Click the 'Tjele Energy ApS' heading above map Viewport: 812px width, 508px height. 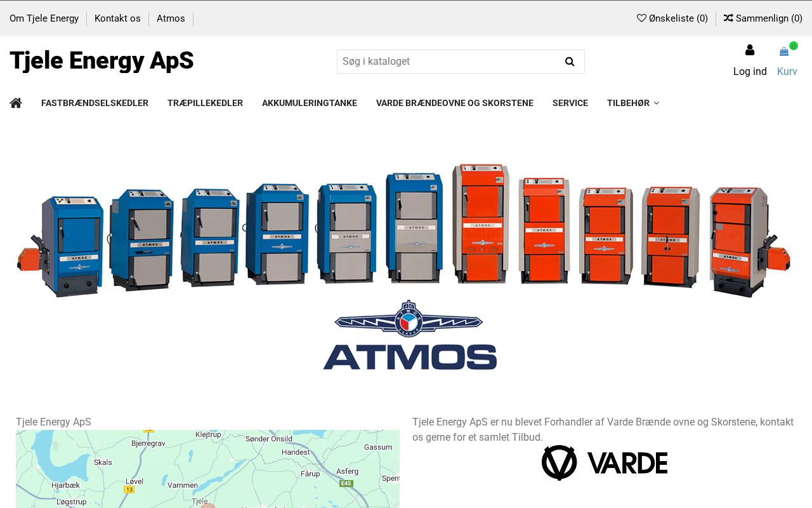[53, 422]
